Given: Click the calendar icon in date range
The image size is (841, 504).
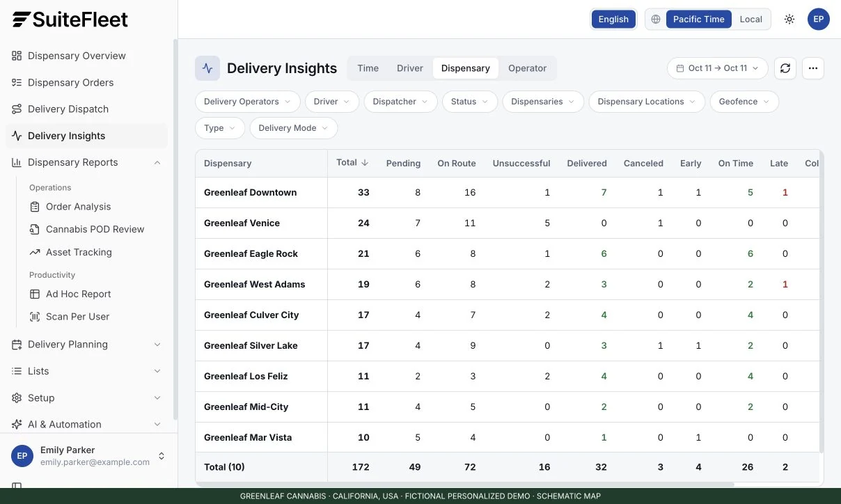Looking at the screenshot, I should (679, 68).
